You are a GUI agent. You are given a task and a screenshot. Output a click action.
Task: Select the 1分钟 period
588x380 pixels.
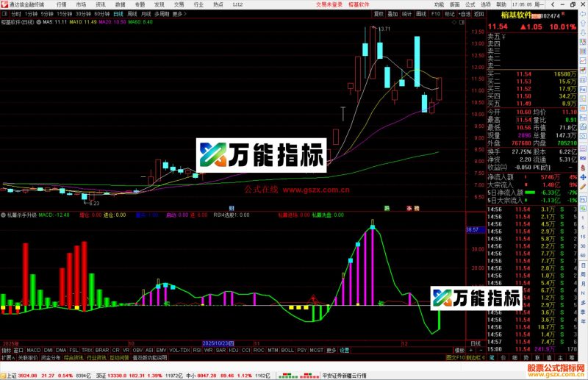31,14
